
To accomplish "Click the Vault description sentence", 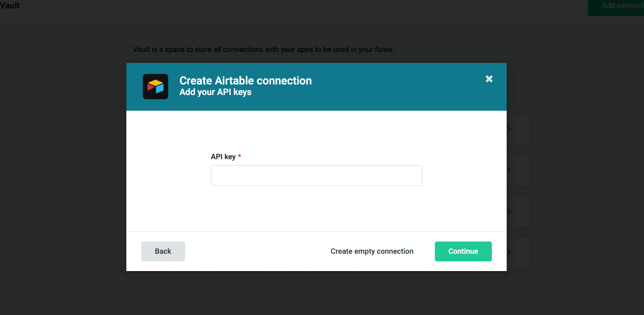I will (x=263, y=49).
